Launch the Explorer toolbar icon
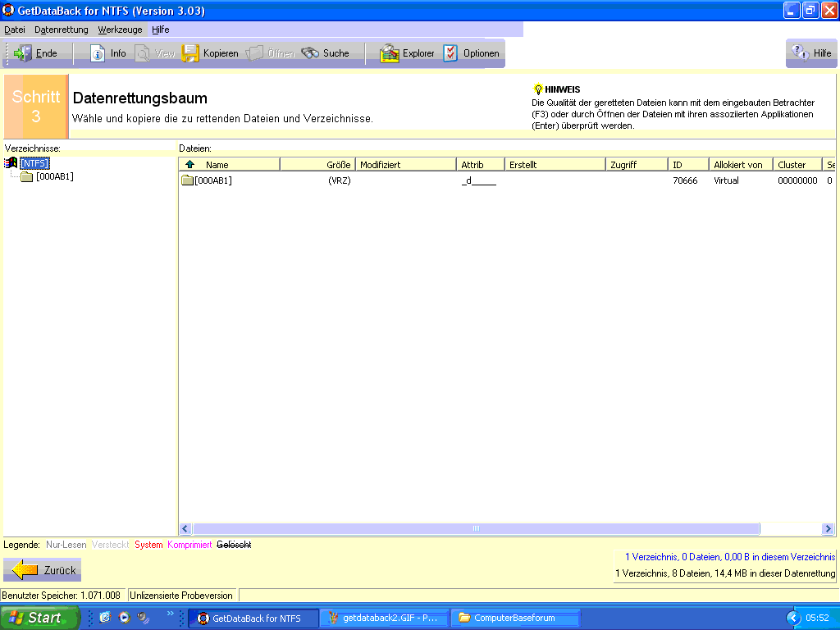The height and width of the screenshot is (630, 840). click(390, 53)
